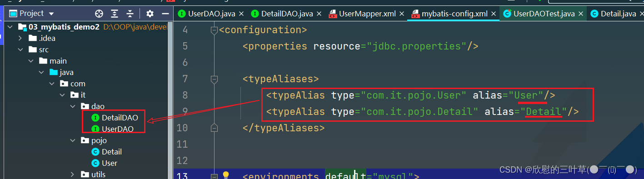Click the interface icon on UserDAO.java tab
644x179 pixels.
[x=182, y=14]
